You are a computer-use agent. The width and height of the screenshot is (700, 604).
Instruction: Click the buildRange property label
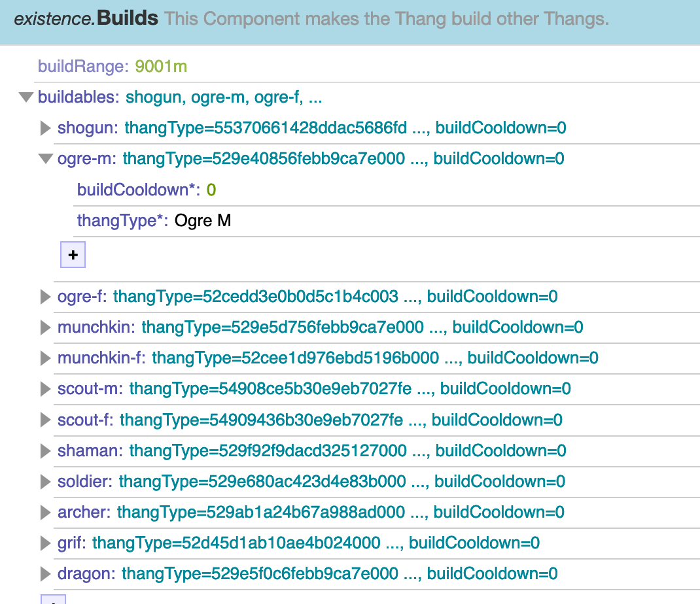[83, 67]
